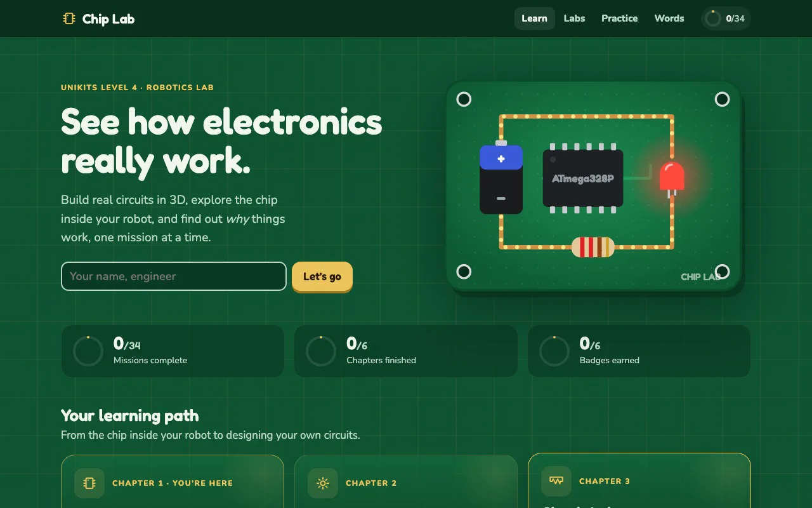
Task: Click the striped resistor on the circuit
Action: coord(593,247)
